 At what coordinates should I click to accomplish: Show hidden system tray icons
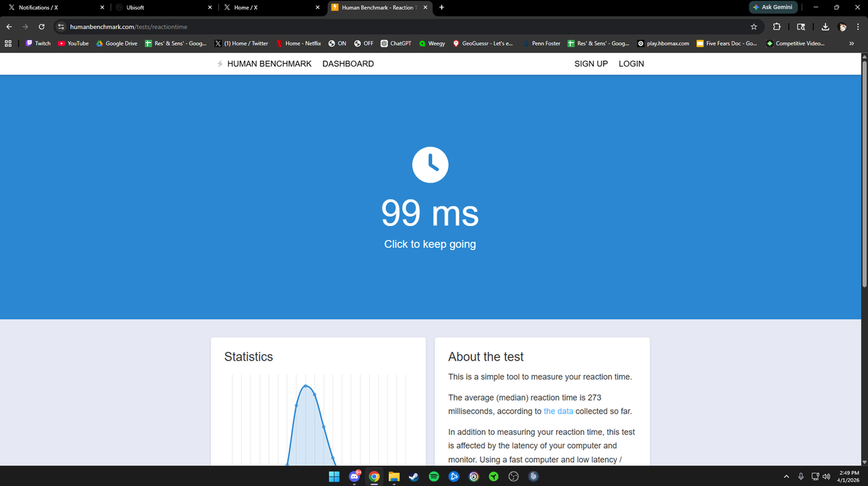point(786,477)
